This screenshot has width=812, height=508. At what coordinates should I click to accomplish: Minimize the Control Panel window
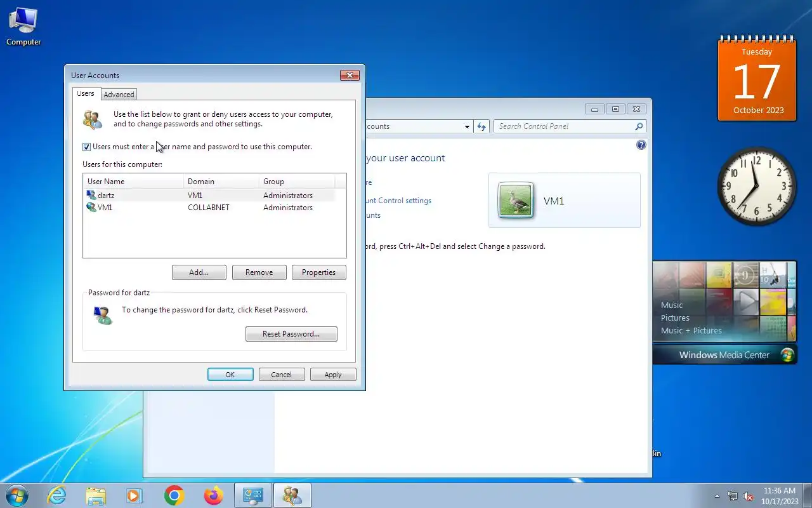pyautogui.click(x=594, y=109)
